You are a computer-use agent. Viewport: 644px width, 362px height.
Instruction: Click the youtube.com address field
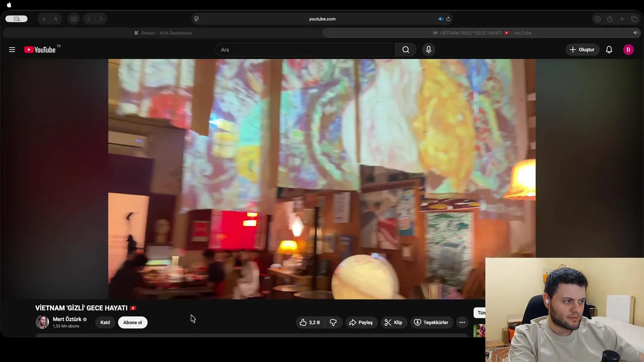[x=322, y=19]
